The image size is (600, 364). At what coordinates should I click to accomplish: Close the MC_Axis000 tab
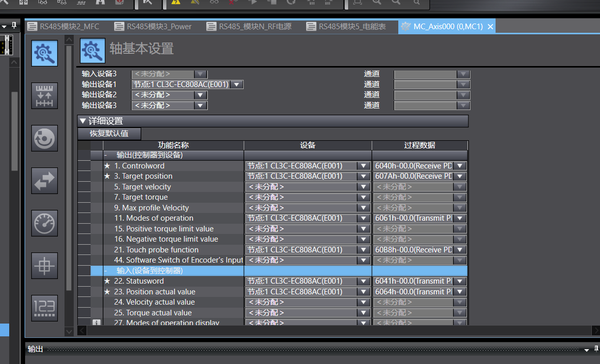click(x=490, y=27)
